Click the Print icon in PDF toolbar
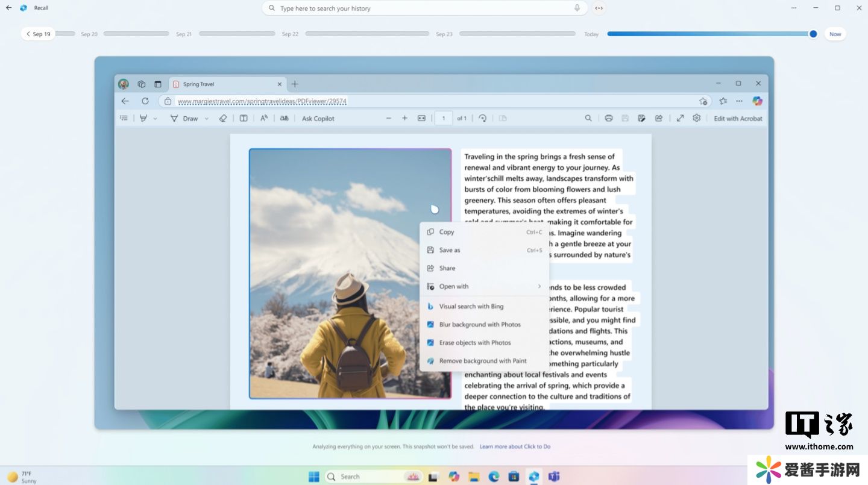Screen dimensions: 868x485 (x=609, y=119)
